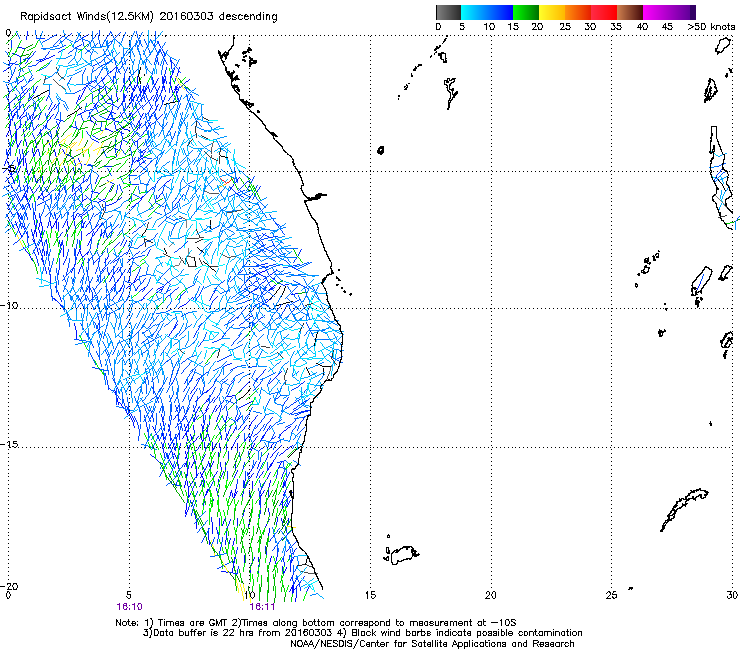Click the '-5' latitude axis label
Screen dimensions: 740x650
click(9, 169)
